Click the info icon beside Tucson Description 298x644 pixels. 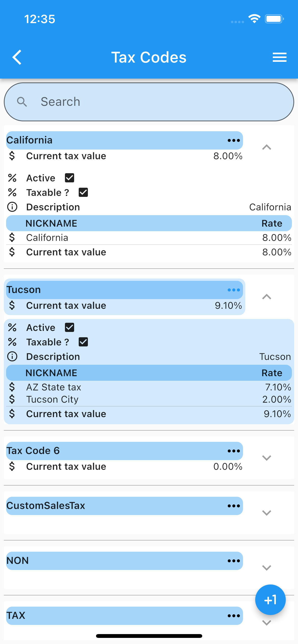[12, 357]
